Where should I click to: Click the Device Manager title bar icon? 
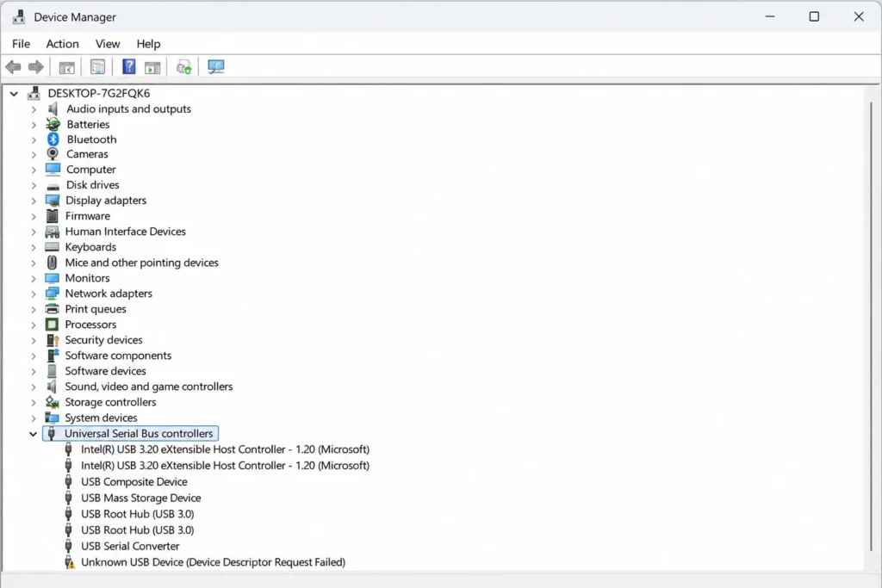point(19,17)
